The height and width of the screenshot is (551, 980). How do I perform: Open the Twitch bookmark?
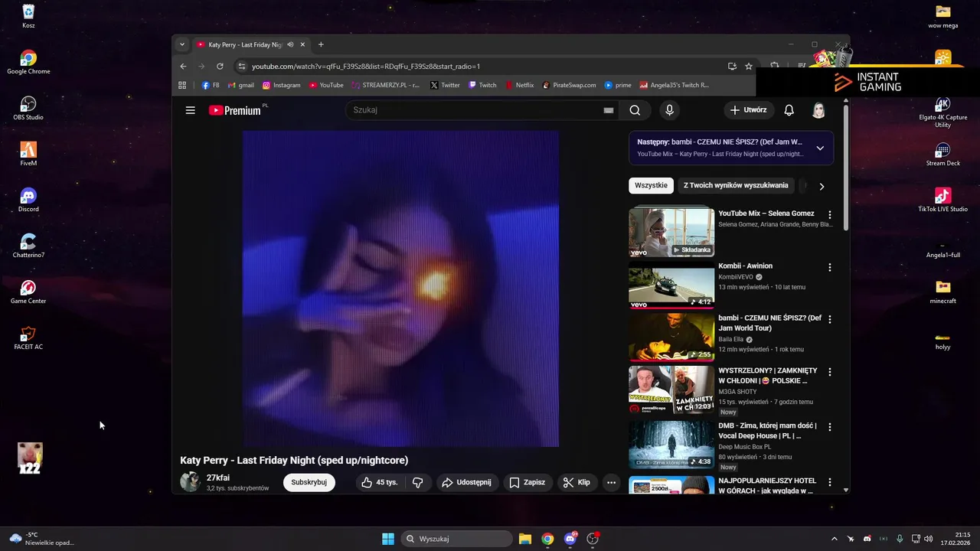[482, 85]
